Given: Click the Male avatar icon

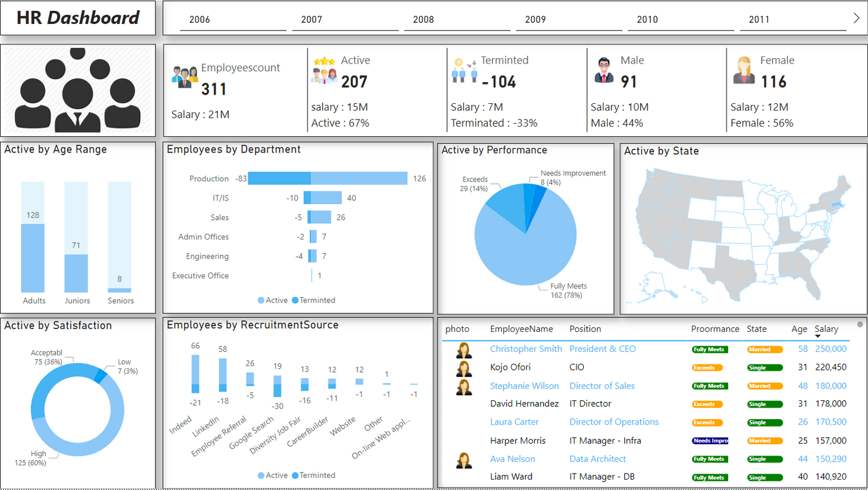Looking at the screenshot, I should (x=604, y=70).
